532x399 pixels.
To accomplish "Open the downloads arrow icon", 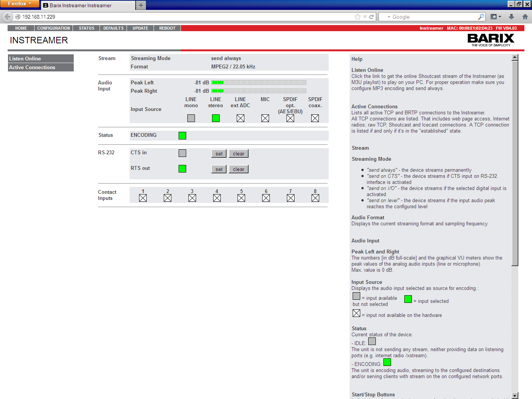I will click(511, 17).
